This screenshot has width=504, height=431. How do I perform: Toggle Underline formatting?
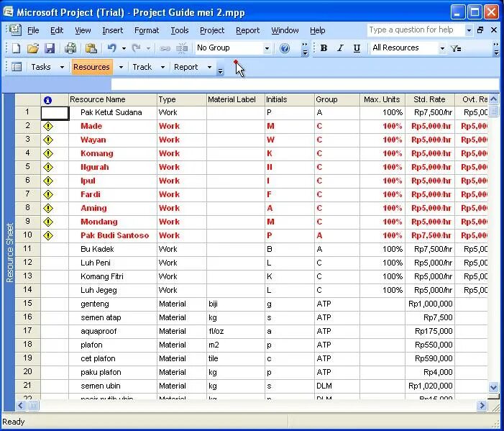pos(357,48)
